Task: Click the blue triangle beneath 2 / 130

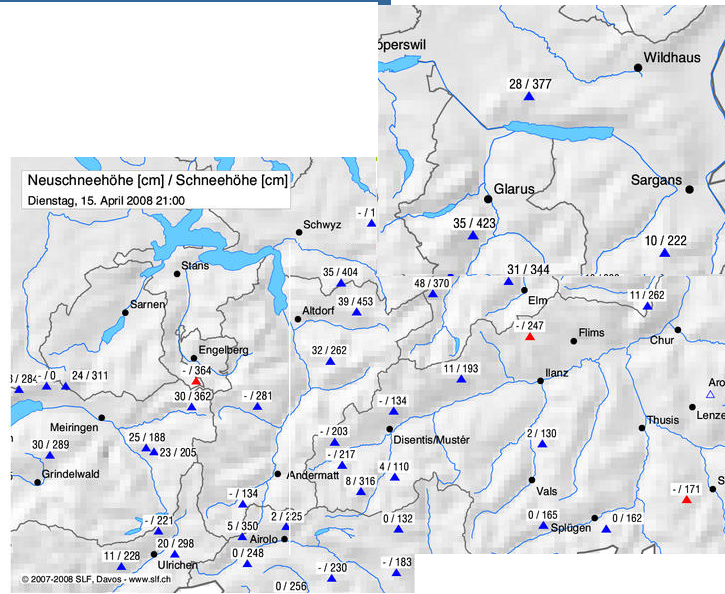Action: 542,444
